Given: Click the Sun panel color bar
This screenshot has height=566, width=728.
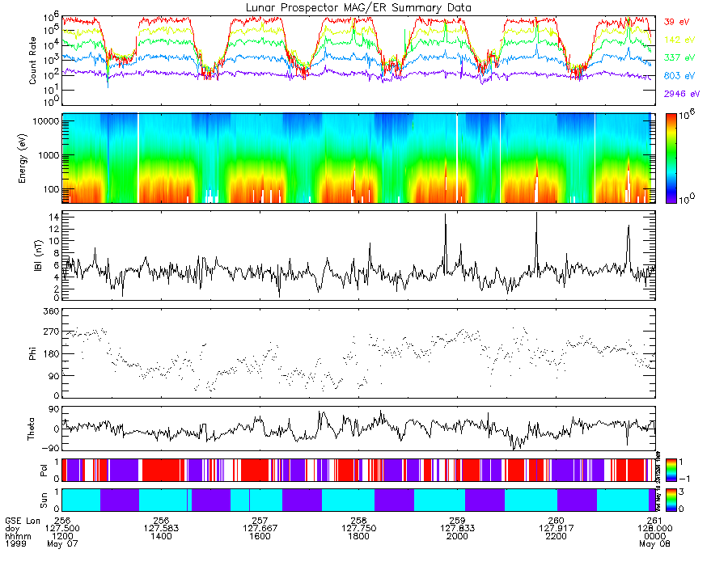Looking at the screenshot, I should coord(671,500).
